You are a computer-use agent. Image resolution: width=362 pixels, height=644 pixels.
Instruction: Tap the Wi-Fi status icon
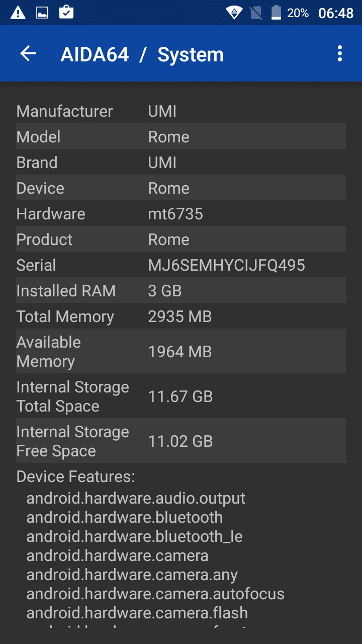point(234,13)
